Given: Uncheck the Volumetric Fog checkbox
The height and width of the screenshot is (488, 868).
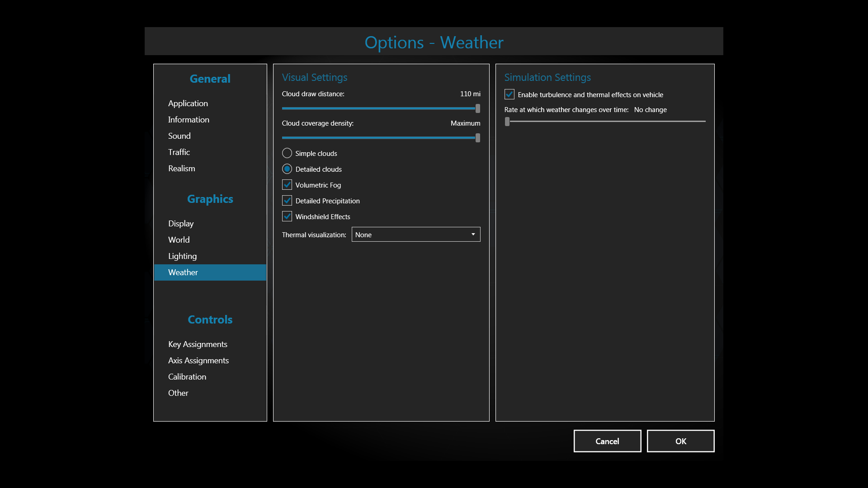Looking at the screenshot, I should (287, 185).
